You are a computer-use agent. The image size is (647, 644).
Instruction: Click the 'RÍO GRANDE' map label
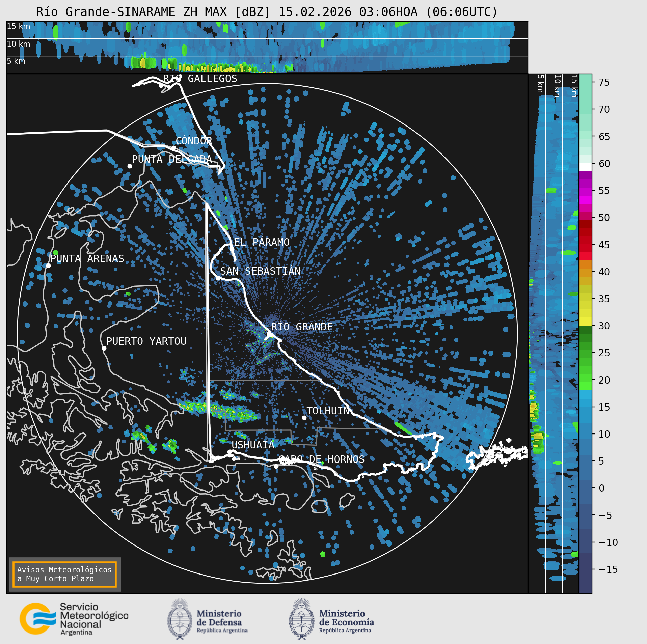point(302,327)
